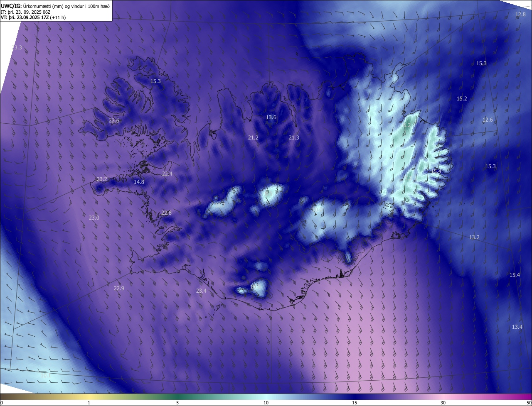Click the color scale label 50
Viewport: 532px width, 406px height.
[x=529, y=403]
